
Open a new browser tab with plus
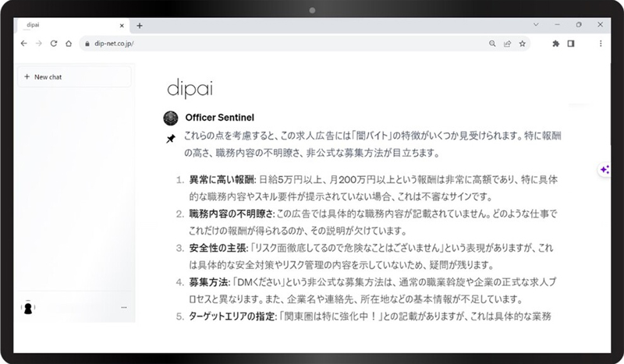[x=140, y=26]
